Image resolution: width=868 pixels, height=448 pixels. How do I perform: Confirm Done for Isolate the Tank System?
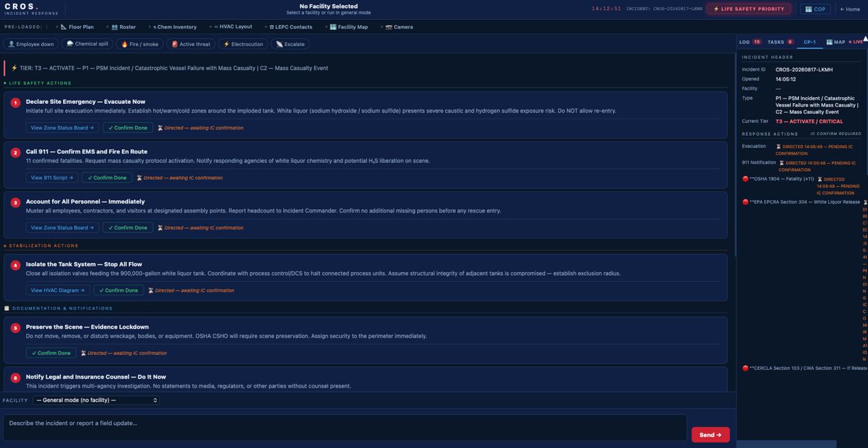[119, 291]
